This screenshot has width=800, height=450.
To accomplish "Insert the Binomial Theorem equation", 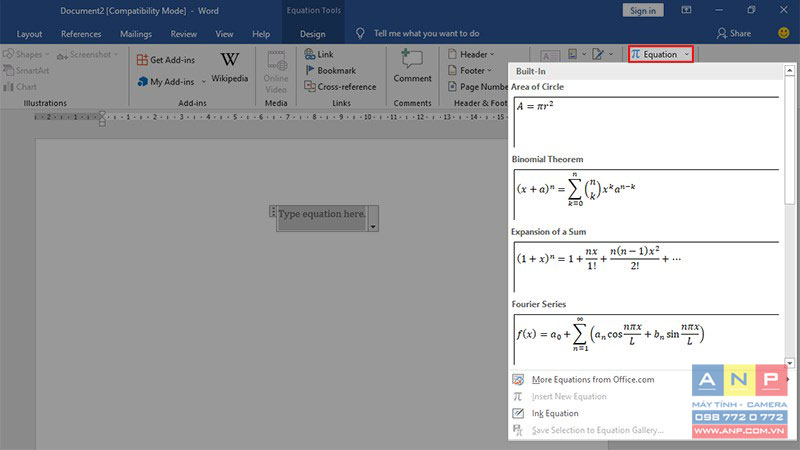I will click(646, 194).
